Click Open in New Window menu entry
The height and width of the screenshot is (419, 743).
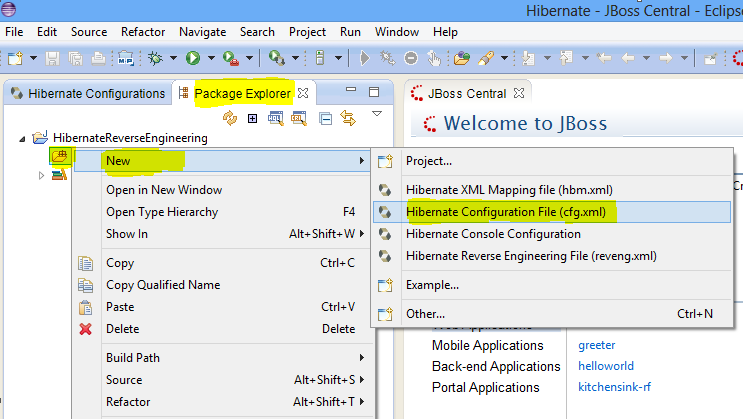pyautogui.click(x=222, y=190)
